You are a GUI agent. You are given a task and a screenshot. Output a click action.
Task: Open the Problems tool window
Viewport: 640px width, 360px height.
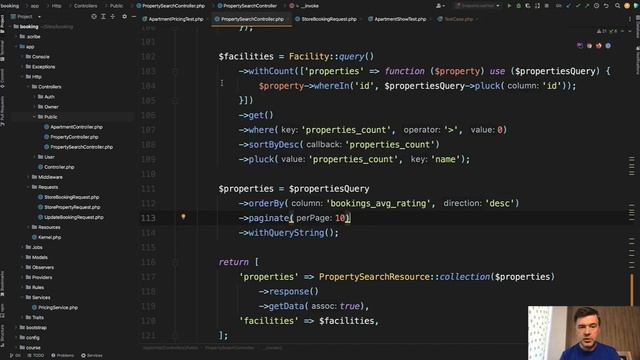(x=63, y=356)
